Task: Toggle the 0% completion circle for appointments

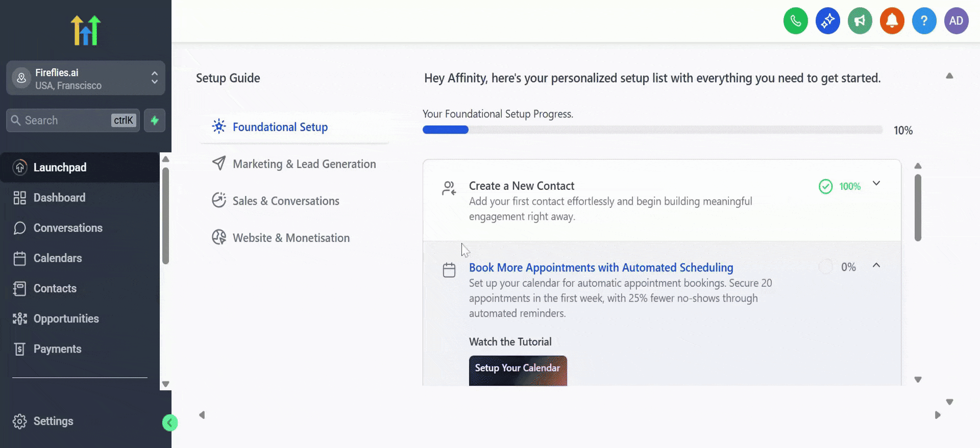Action: (825, 267)
